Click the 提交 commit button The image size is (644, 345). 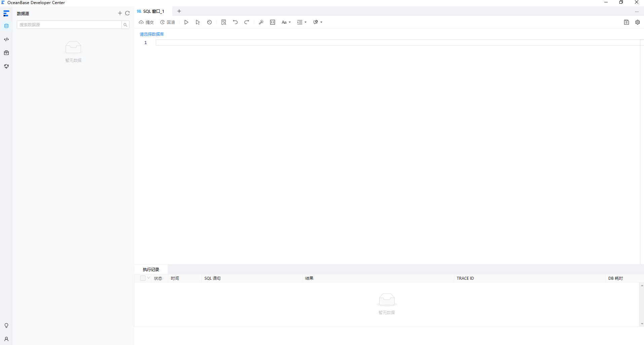tap(146, 22)
